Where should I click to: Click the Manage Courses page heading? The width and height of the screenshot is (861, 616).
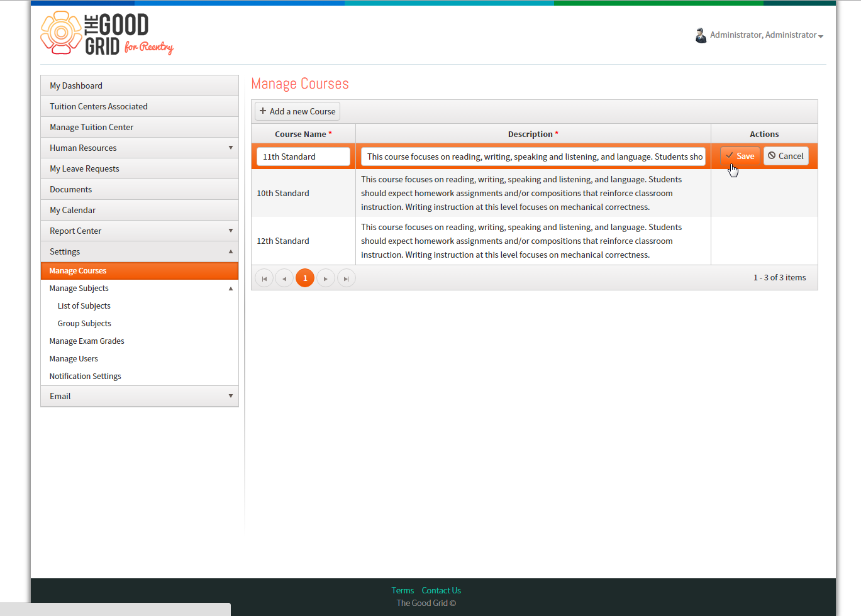point(300,84)
